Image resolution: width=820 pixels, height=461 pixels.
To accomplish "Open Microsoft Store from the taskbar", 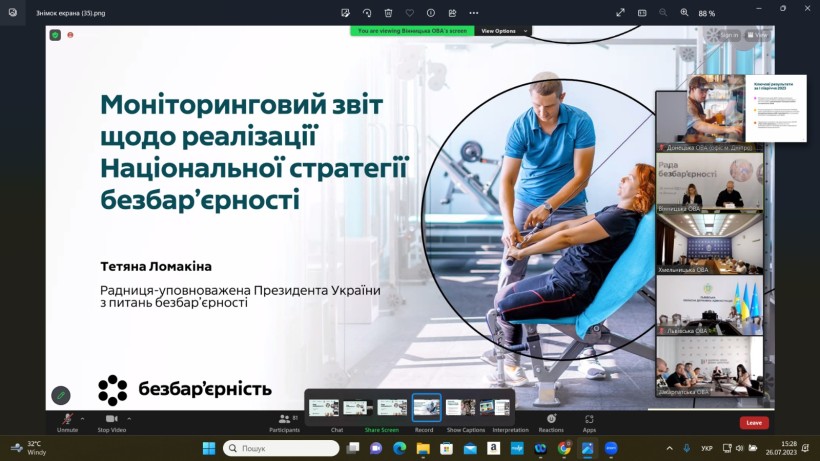I will coord(447,448).
